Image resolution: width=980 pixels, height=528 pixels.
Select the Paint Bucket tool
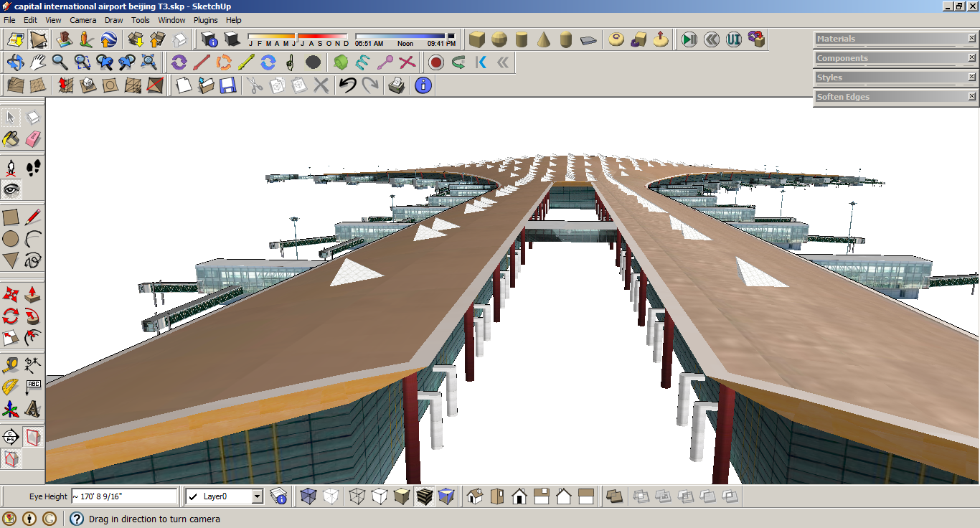(11, 138)
